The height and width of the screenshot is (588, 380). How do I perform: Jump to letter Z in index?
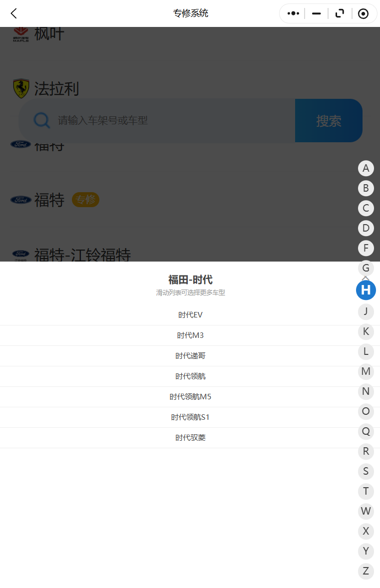366,571
